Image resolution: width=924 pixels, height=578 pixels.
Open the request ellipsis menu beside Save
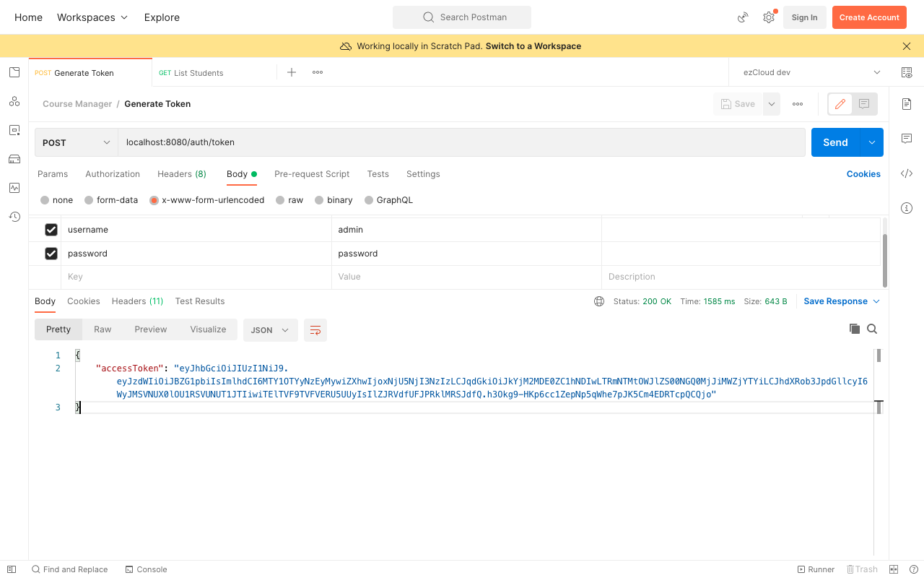point(798,104)
